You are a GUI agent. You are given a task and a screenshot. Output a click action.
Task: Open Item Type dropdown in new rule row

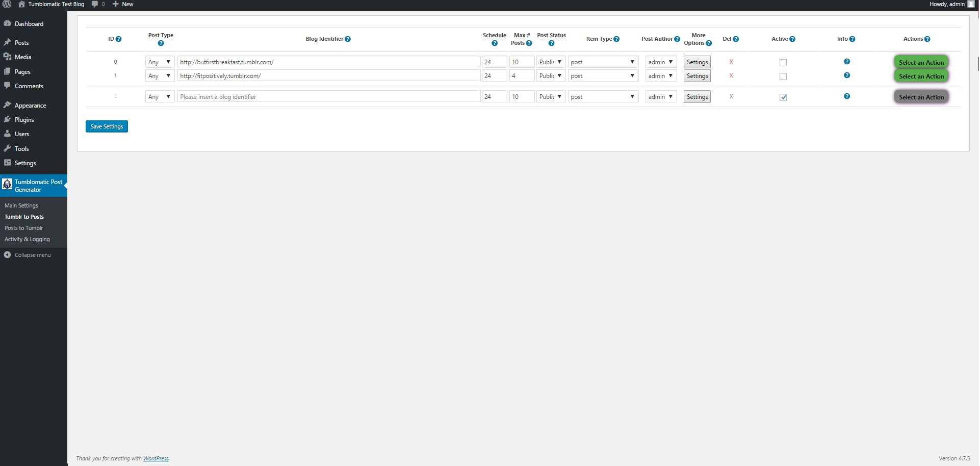point(603,97)
